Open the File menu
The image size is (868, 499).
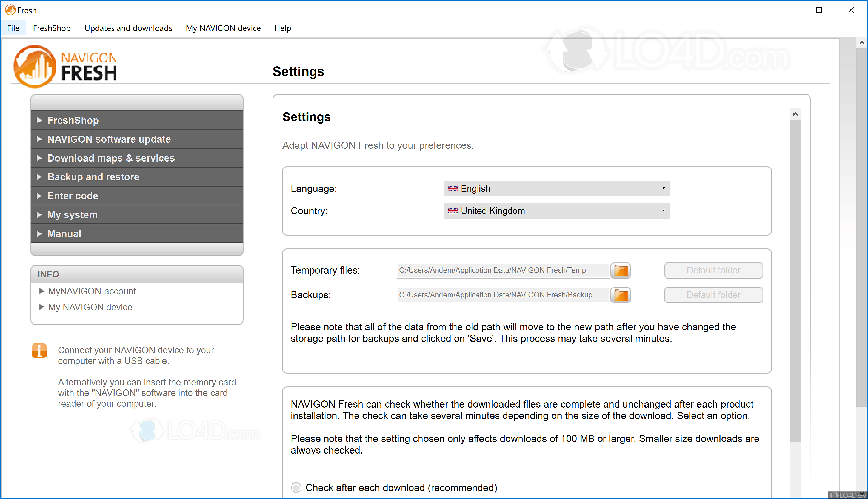pos(13,28)
